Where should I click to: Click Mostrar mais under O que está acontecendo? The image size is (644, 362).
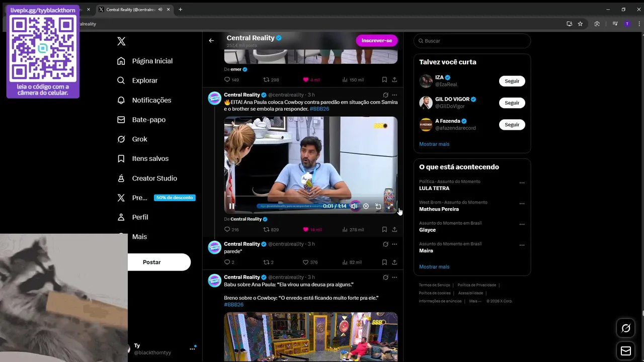pyautogui.click(x=434, y=266)
